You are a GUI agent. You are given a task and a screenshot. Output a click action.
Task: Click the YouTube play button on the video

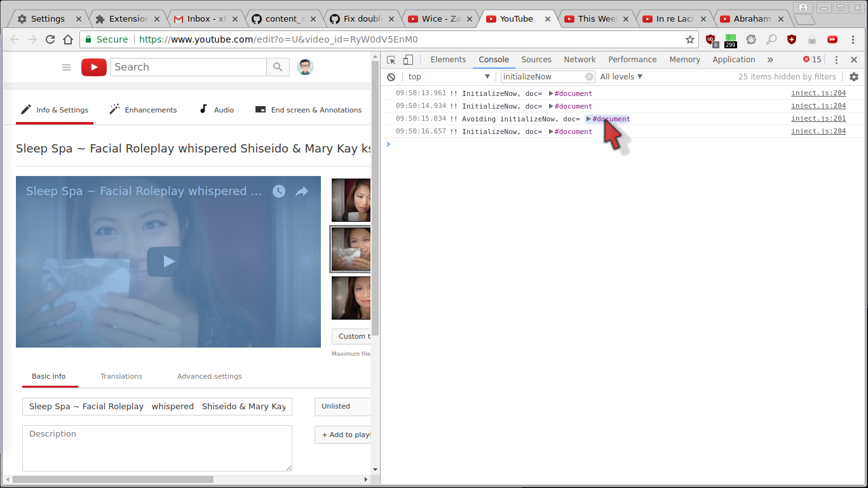168,261
